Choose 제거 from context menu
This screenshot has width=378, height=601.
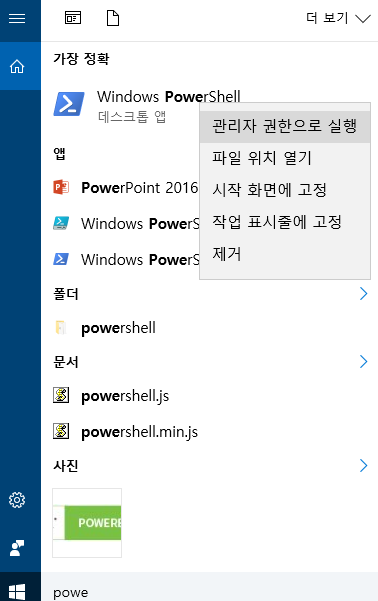(285, 254)
